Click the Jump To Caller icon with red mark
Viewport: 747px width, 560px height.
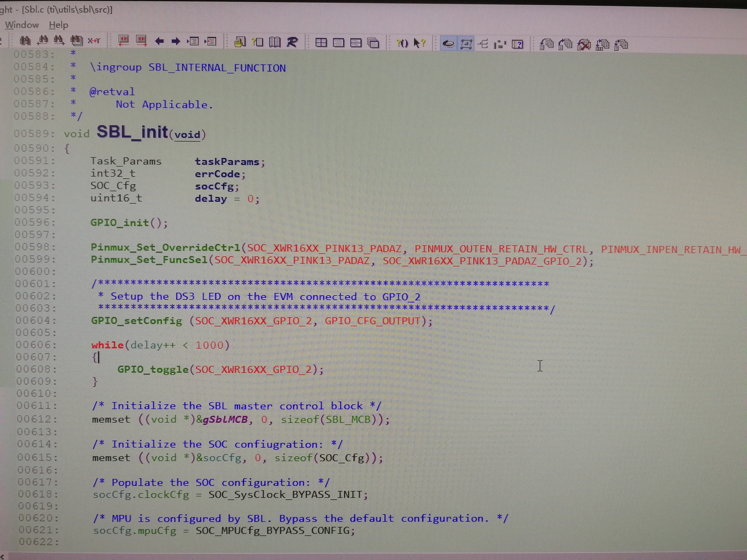point(211,42)
